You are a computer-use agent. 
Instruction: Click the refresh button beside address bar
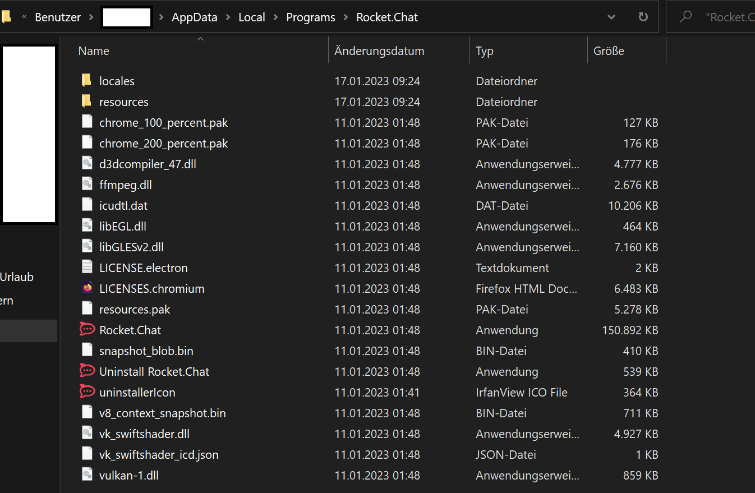click(642, 17)
